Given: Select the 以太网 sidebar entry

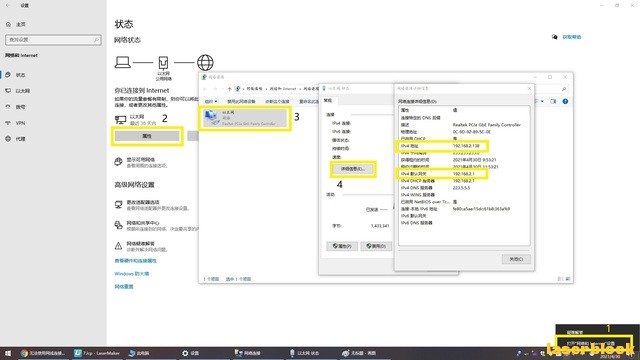Looking at the screenshot, I should 22,91.
